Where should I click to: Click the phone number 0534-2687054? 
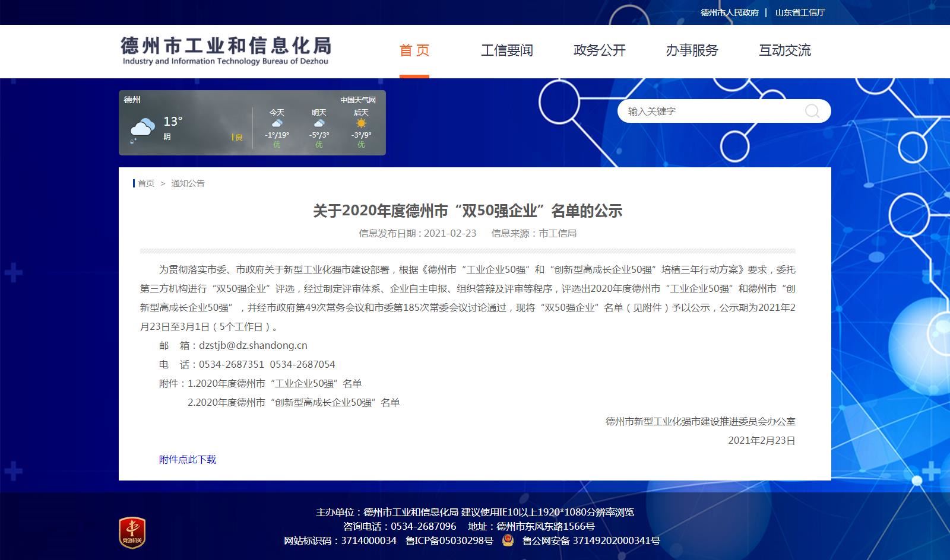click(x=303, y=364)
